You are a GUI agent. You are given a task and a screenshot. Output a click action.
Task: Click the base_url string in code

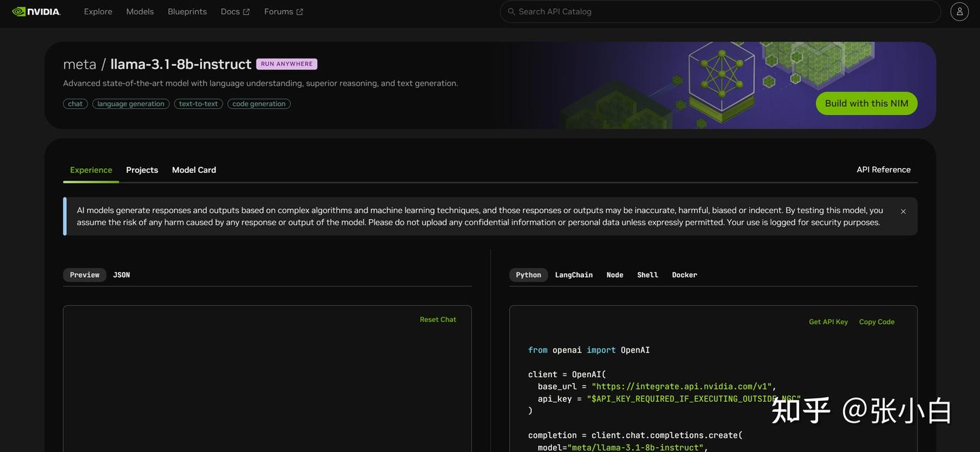pos(681,387)
